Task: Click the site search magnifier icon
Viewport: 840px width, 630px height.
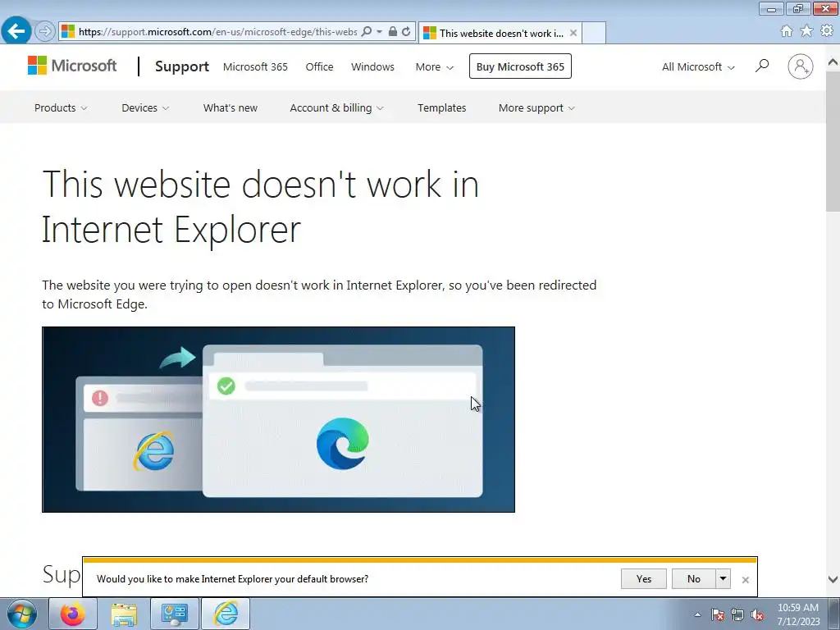Action: coord(762,66)
